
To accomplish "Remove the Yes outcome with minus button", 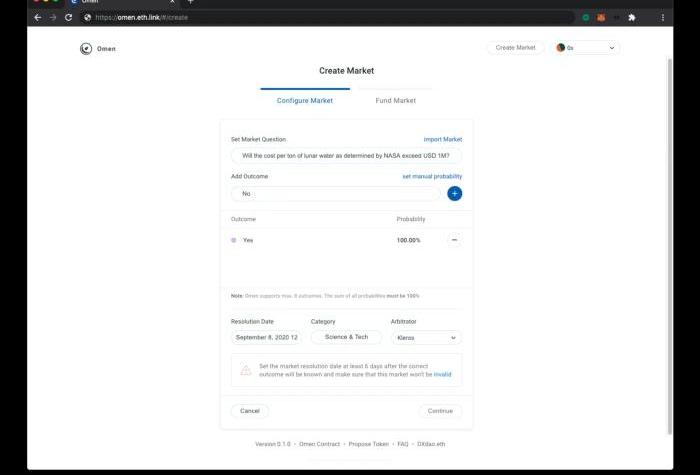I will click(454, 240).
